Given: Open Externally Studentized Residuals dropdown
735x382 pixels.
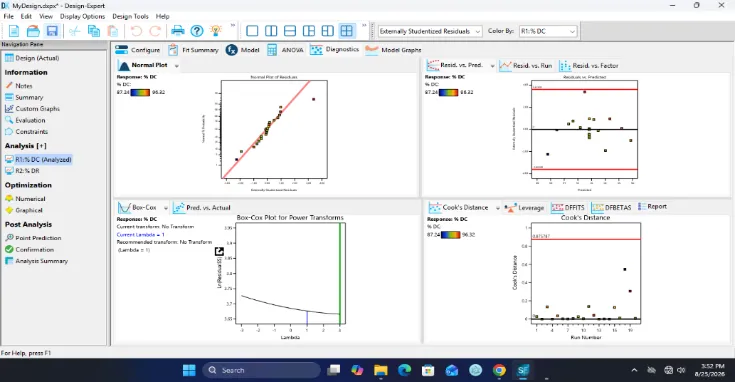Looking at the screenshot, I should [430, 31].
